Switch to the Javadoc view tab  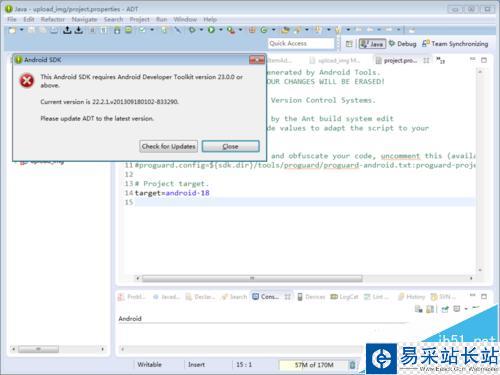pyautogui.click(x=167, y=297)
